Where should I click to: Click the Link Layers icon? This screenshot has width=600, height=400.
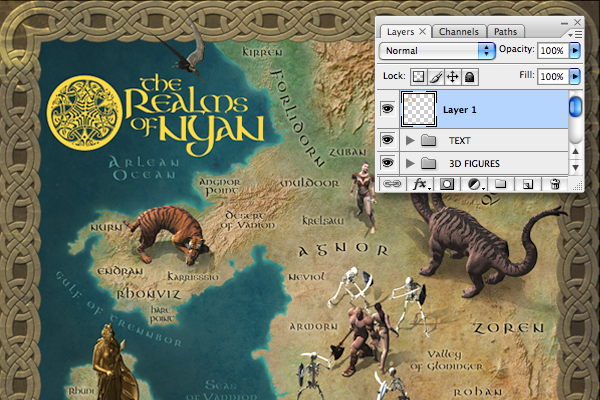point(391,184)
